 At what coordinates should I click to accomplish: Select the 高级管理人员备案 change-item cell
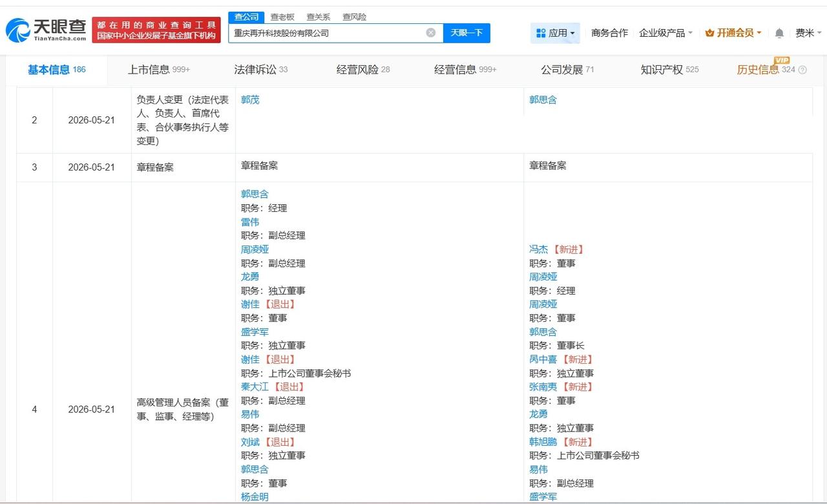tap(183, 410)
